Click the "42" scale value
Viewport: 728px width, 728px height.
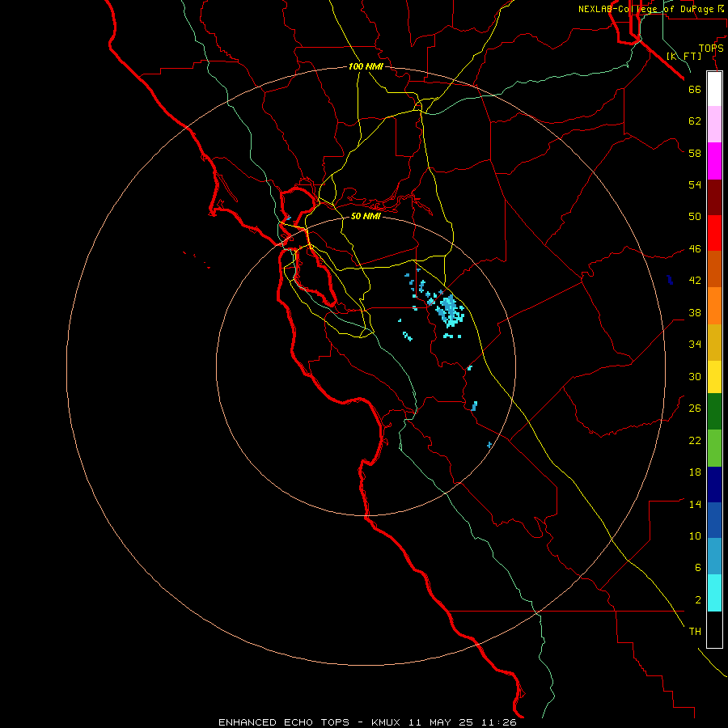(x=695, y=281)
